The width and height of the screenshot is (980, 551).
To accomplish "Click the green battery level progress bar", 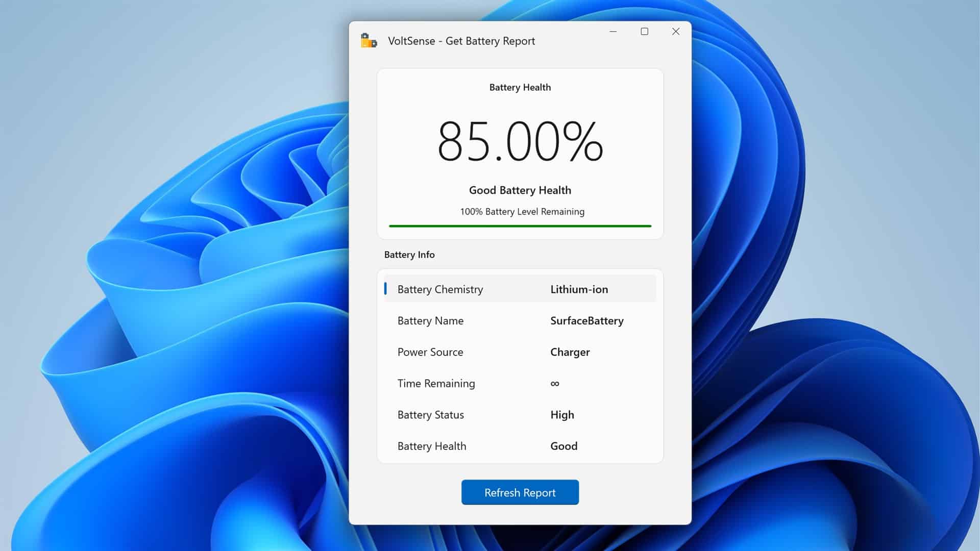I will [520, 226].
